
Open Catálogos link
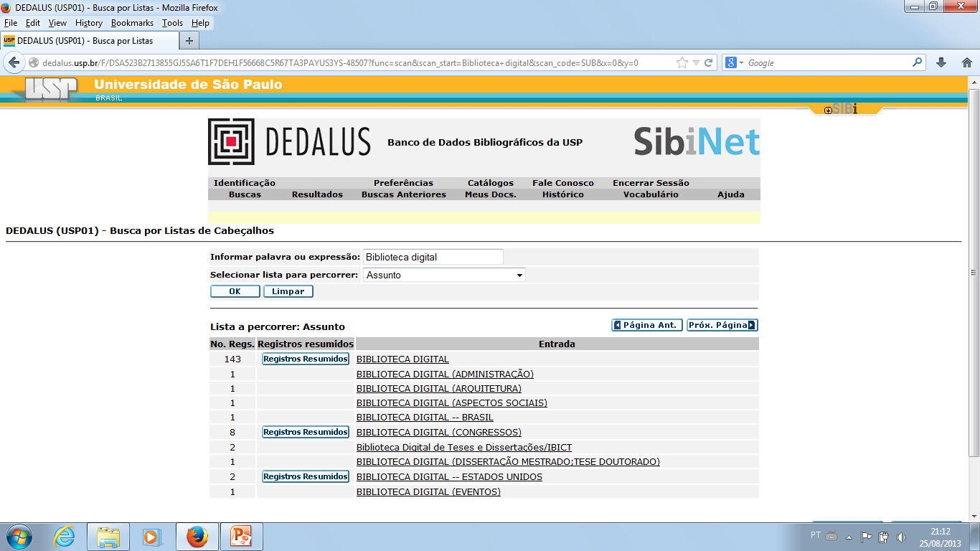click(491, 183)
